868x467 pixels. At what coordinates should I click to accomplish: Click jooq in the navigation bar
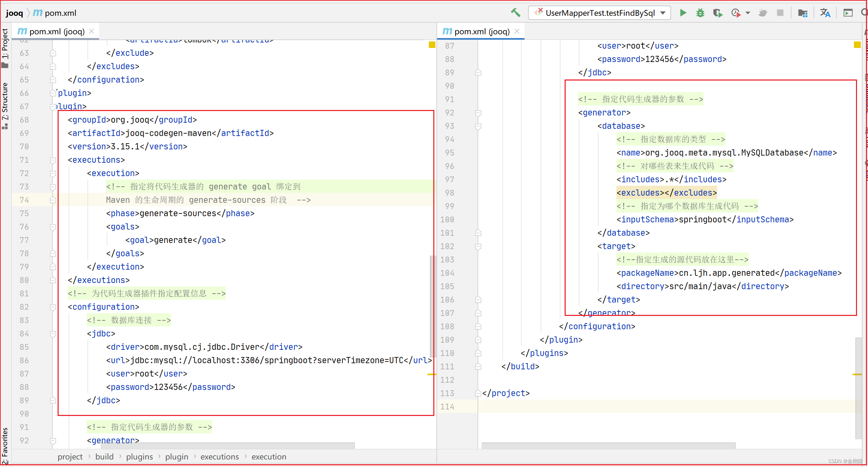[x=14, y=13]
